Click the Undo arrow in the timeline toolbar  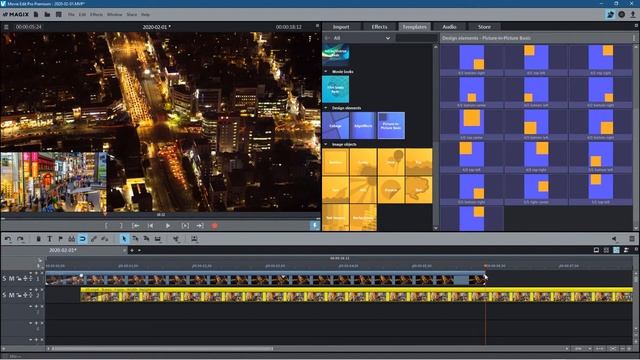(9, 239)
